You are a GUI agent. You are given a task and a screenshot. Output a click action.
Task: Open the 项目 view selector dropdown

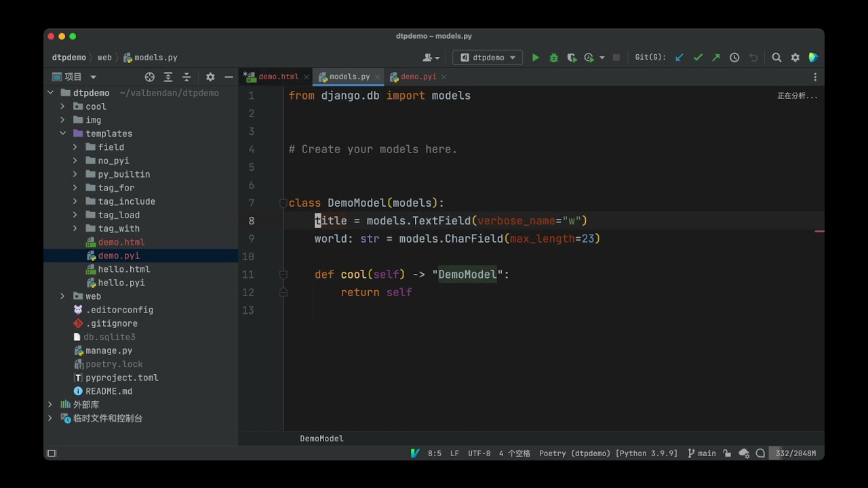(75, 77)
